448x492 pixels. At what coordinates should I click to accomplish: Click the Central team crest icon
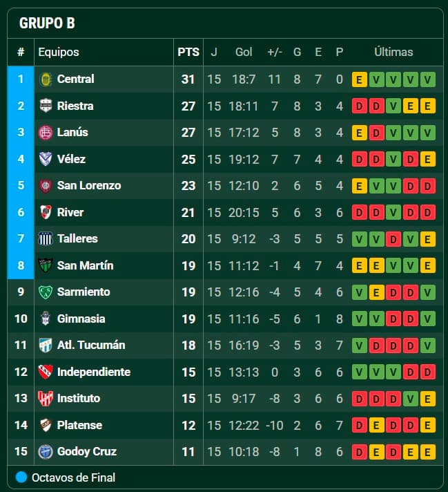click(x=46, y=79)
